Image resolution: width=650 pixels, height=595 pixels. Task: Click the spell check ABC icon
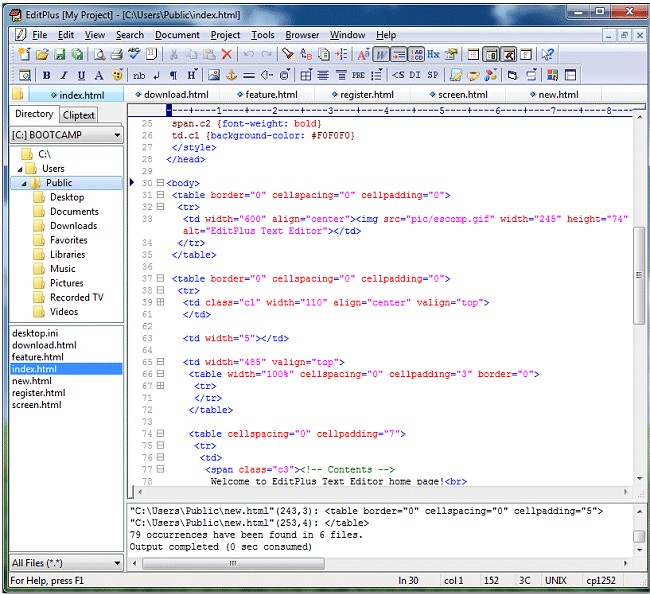pos(134,55)
